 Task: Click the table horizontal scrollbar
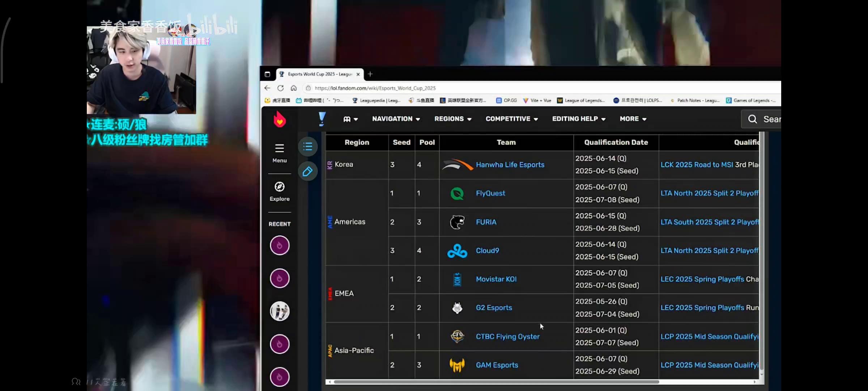(496, 382)
